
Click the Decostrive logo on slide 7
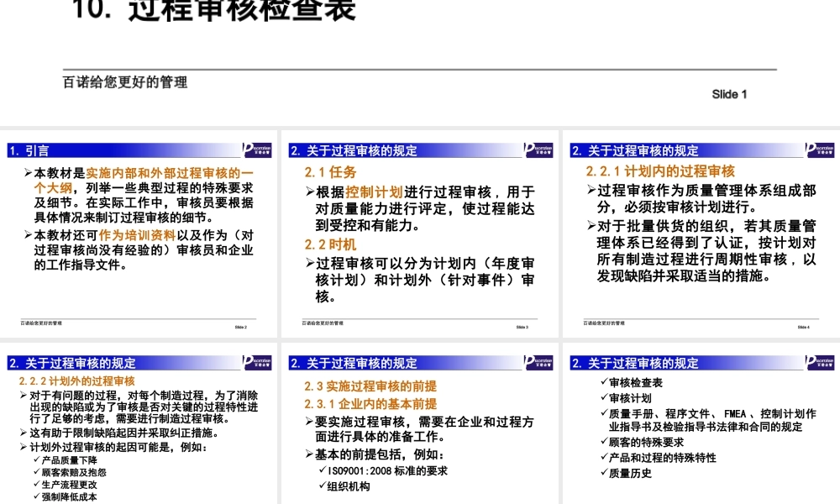click(x=822, y=364)
